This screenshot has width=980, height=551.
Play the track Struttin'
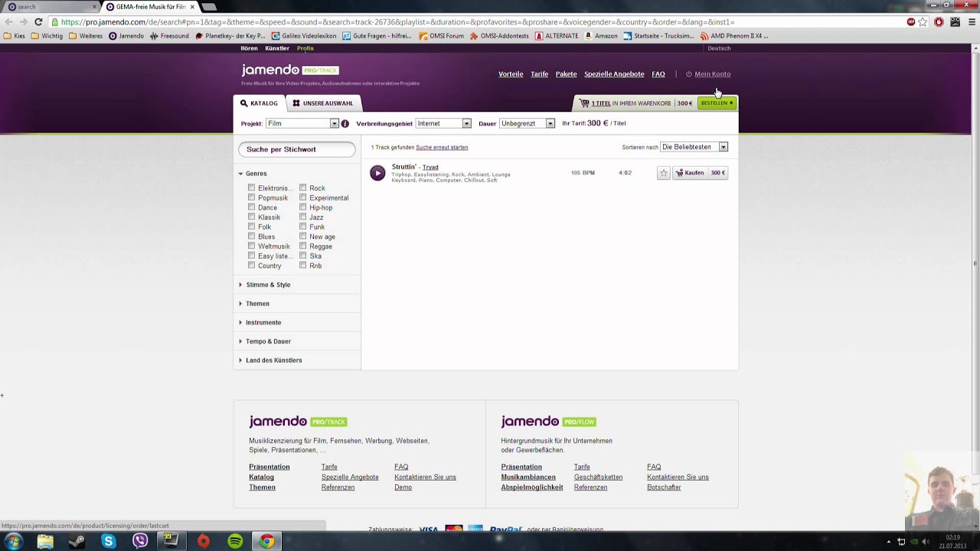pyautogui.click(x=377, y=173)
